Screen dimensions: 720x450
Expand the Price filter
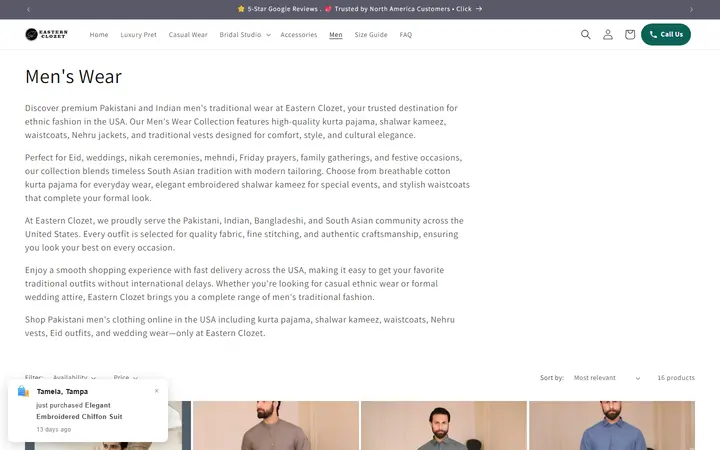(x=125, y=377)
